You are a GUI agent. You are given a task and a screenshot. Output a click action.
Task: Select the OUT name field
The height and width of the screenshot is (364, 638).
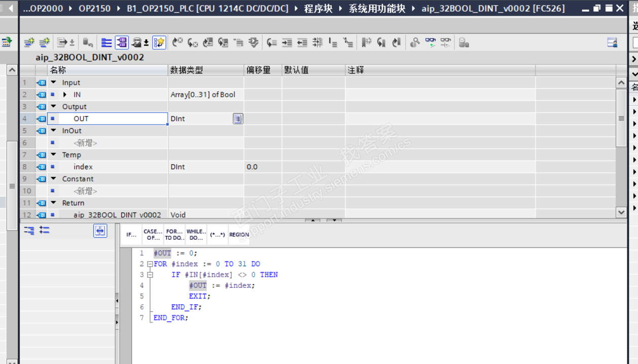pyautogui.click(x=108, y=119)
